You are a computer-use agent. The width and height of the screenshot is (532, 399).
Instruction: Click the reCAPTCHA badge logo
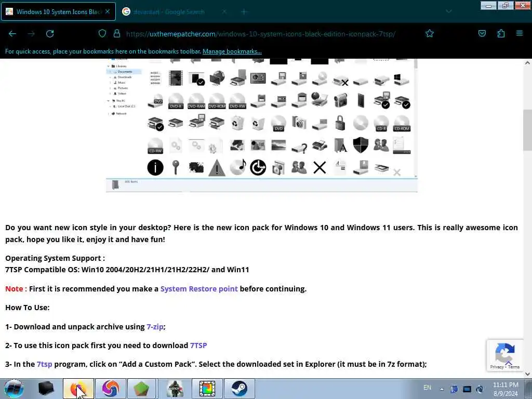505,353
